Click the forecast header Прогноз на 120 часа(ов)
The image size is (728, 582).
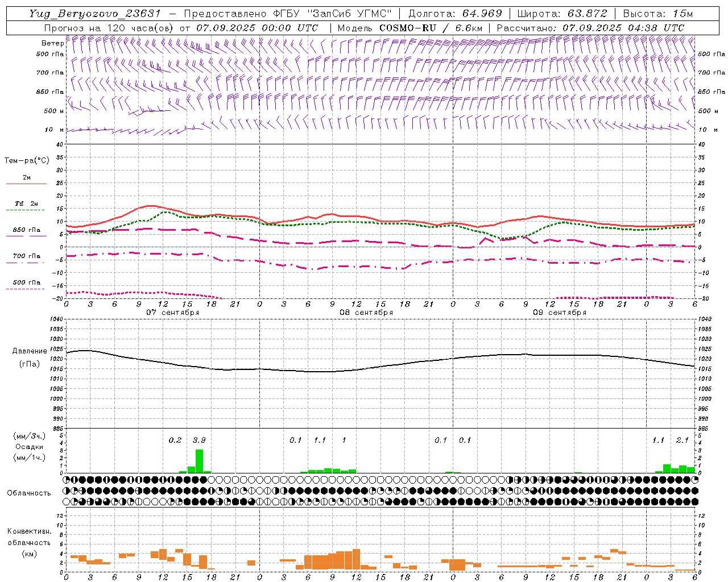(x=109, y=27)
